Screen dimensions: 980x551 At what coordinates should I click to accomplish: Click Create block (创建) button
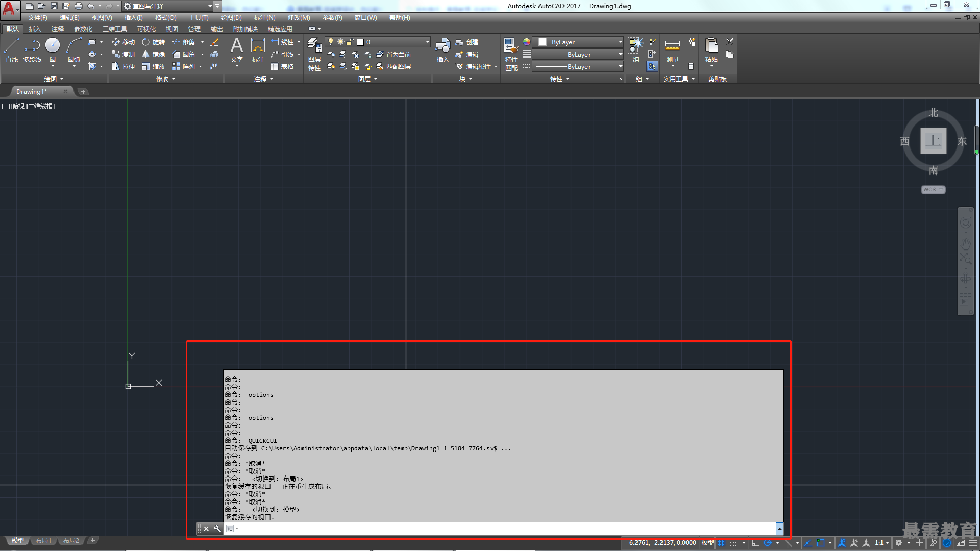(467, 42)
